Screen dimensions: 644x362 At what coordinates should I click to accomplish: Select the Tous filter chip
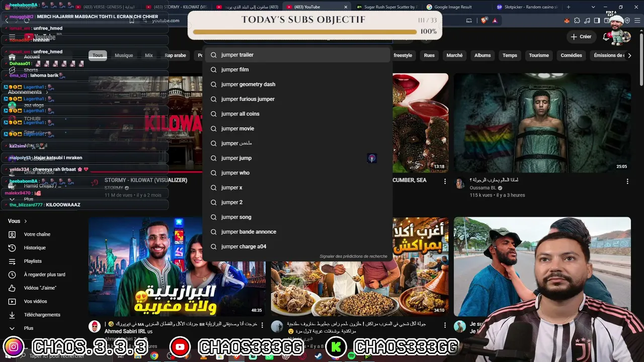click(98, 55)
